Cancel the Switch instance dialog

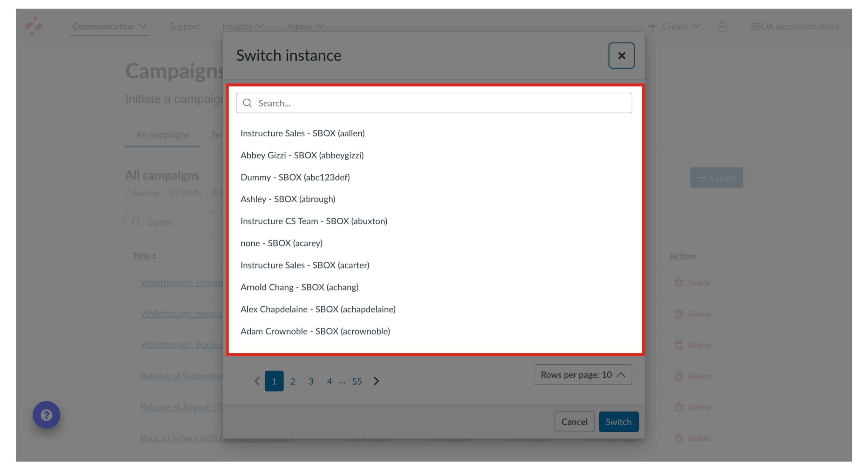click(x=574, y=421)
